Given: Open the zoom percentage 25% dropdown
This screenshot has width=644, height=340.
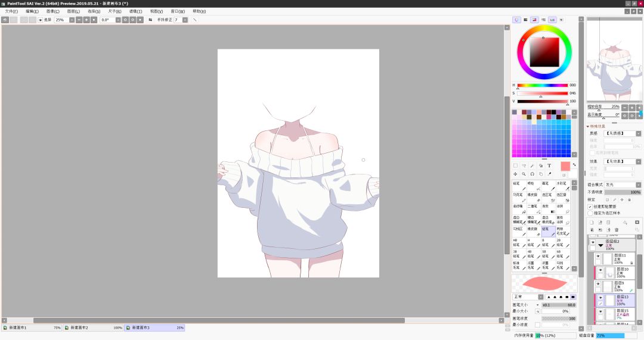Looking at the screenshot, I should (72, 20).
